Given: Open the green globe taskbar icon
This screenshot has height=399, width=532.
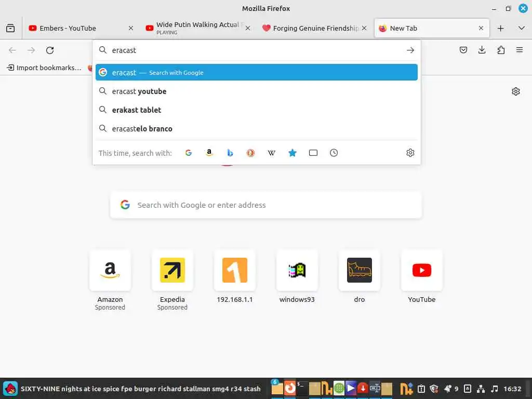Looking at the screenshot, I should pyautogui.click(x=339, y=388).
